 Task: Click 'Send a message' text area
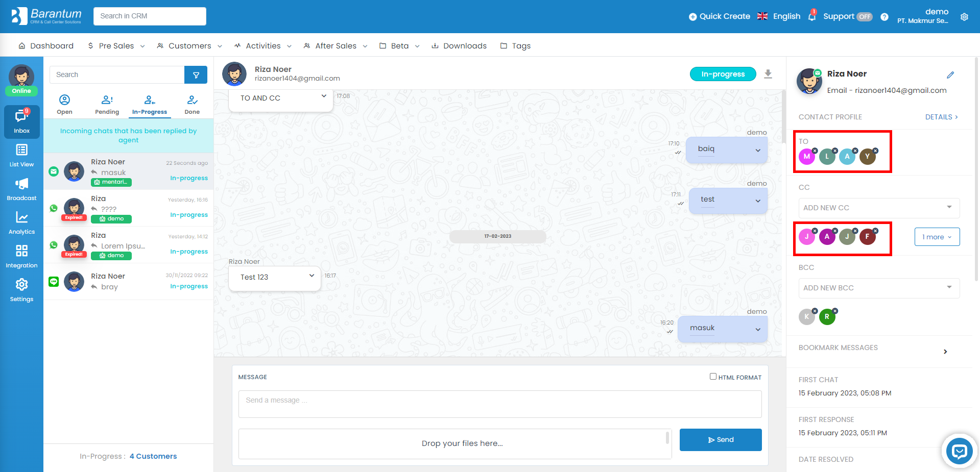click(x=500, y=404)
